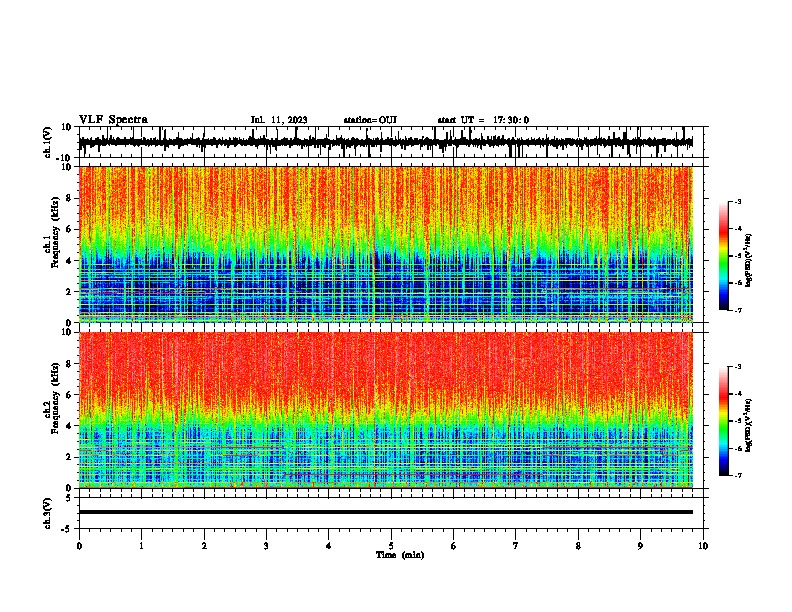The image size is (792, 612).
Task: Click the ch.1 spectrogram plot
Action: (x=386, y=244)
